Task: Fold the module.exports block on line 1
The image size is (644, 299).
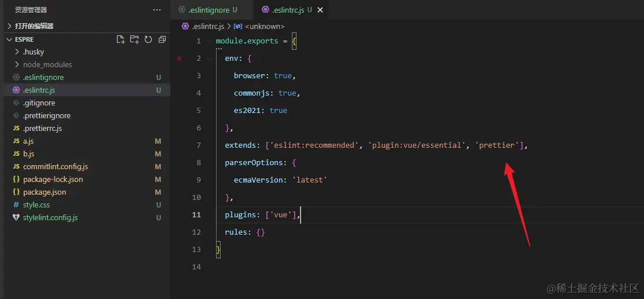Action: (210, 41)
